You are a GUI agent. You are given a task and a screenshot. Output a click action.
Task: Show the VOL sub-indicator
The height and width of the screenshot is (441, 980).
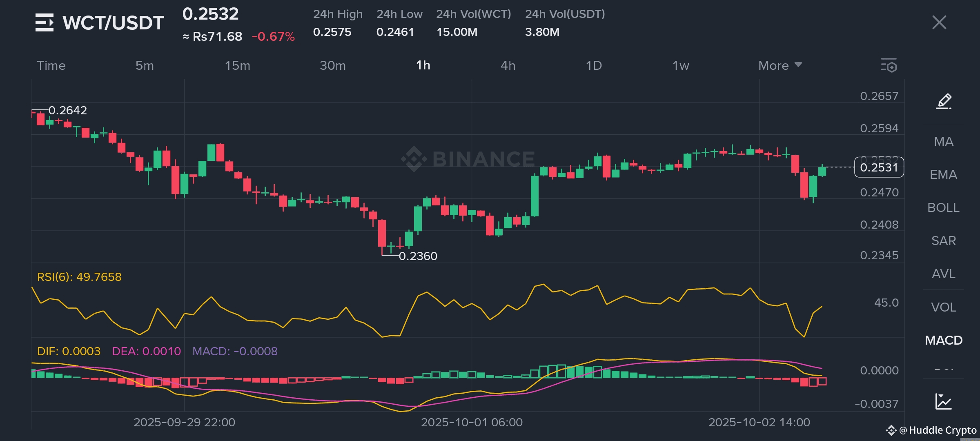[x=943, y=307]
